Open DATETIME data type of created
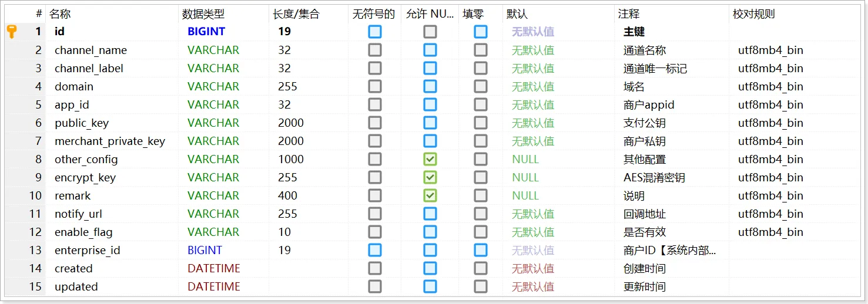This screenshot has height=304, width=868. tap(214, 268)
